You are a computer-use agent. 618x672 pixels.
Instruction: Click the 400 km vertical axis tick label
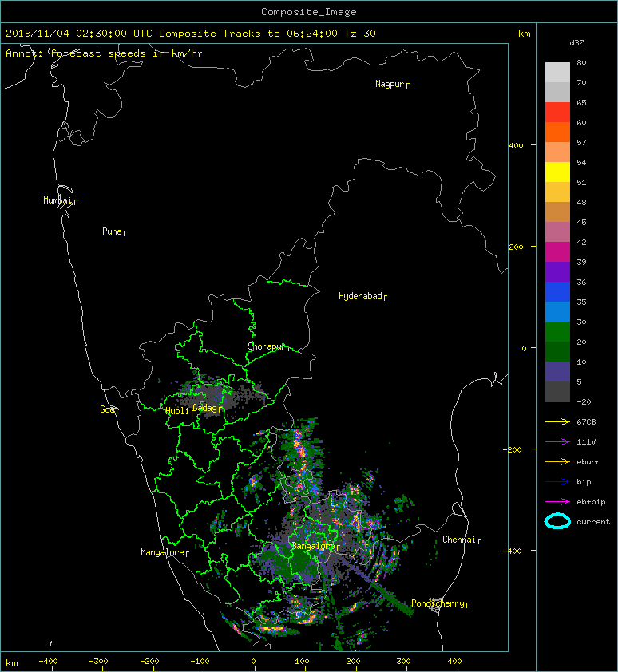pyautogui.click(x=516, y=146)
